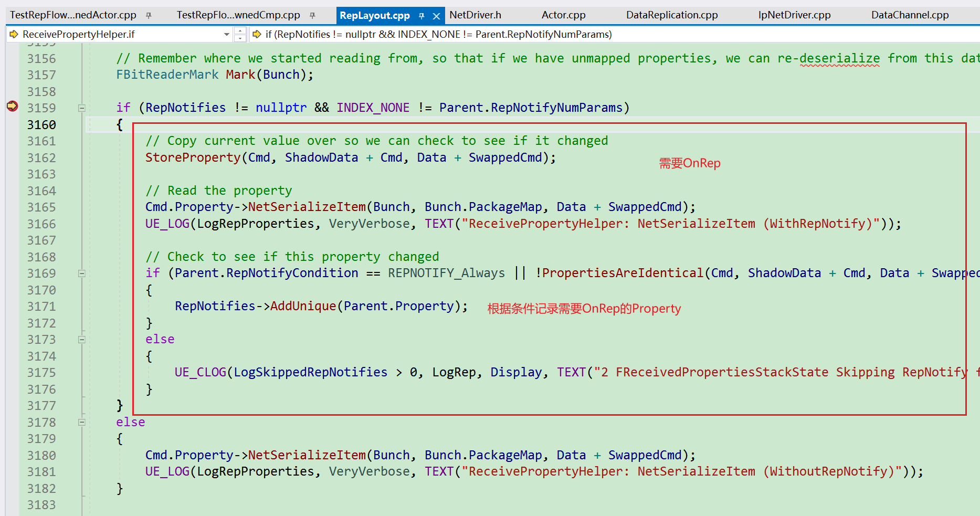Open the ReceivePropertyHelper.if scope dropdown
980x516 pixels.
(x=227, y=35)
